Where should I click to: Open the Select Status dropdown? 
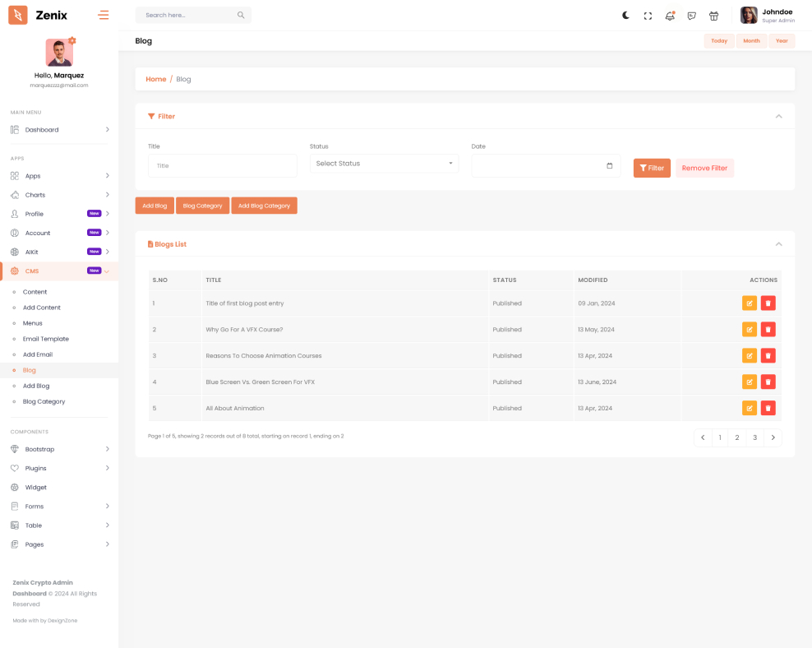coord(384,164)
